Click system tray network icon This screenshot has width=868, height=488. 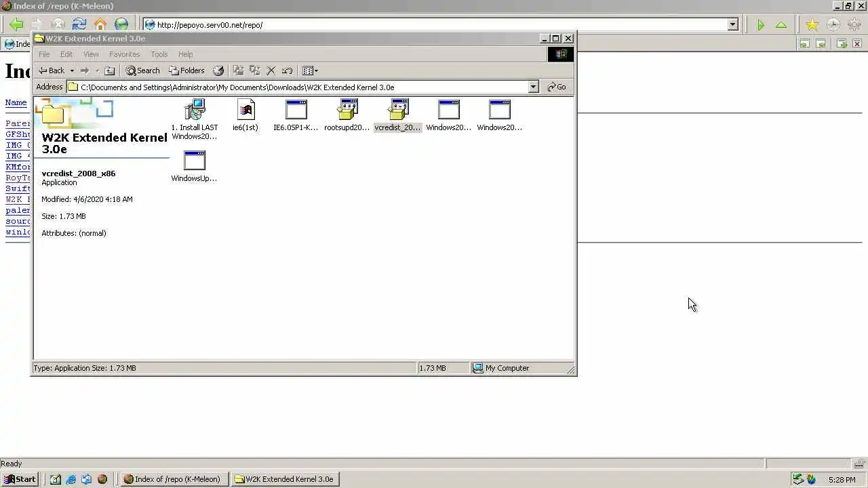pyautogui.click(x=798, y=479)
